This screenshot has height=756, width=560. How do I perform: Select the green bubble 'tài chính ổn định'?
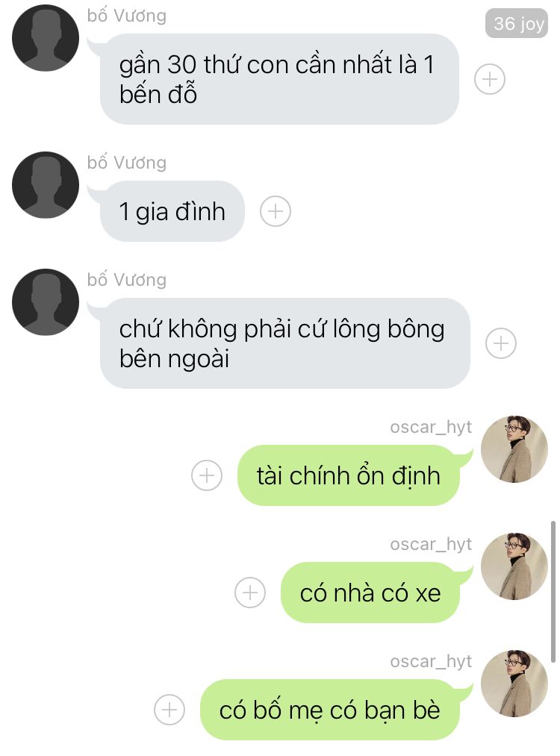point(348,475)
